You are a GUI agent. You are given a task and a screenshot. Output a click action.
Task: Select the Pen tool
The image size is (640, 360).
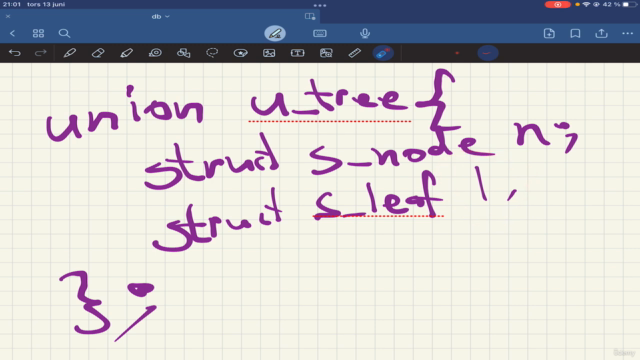point(69,53)
